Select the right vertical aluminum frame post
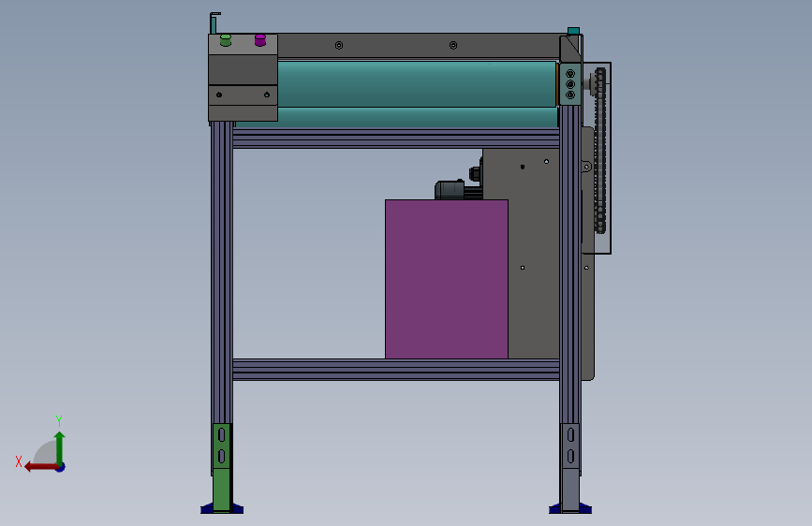812x526 pixels. (x=570, y=264)
